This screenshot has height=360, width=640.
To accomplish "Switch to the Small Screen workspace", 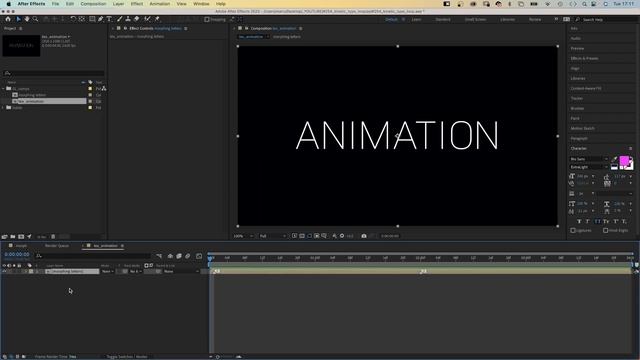I will [475, 19].
